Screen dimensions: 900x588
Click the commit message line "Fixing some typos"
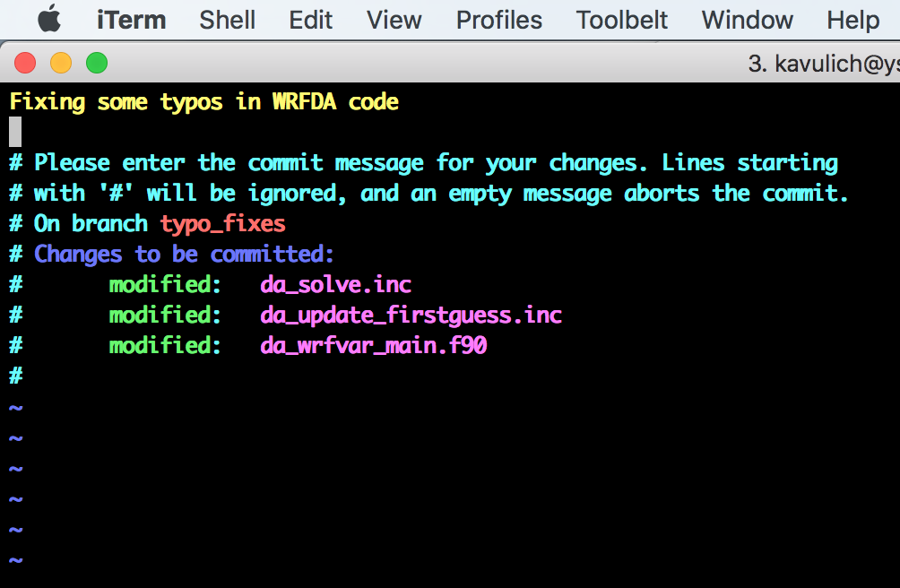tap(203, 102)
